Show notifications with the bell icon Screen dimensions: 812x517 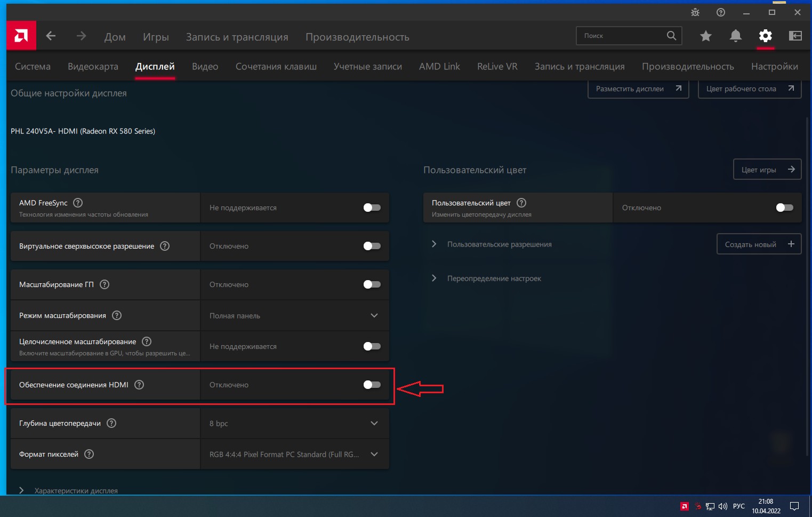[736, 36]
